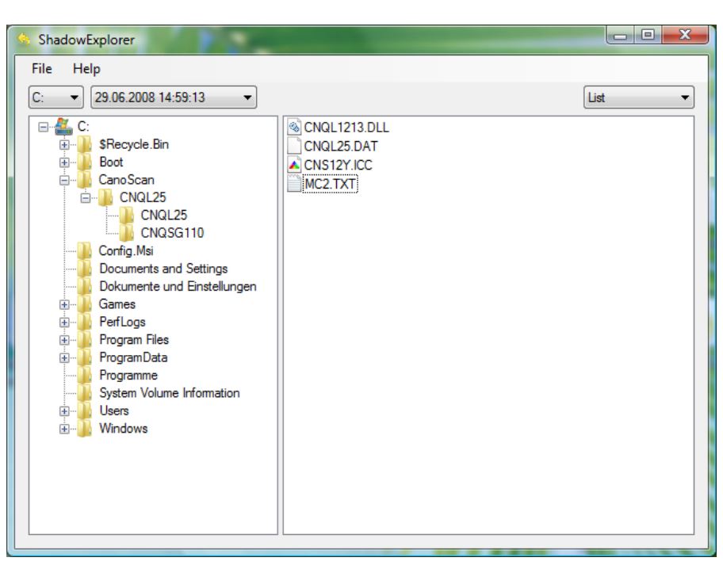Click the C: drive icon in tree
723x588 pixels.
click(x=63, y=126)
